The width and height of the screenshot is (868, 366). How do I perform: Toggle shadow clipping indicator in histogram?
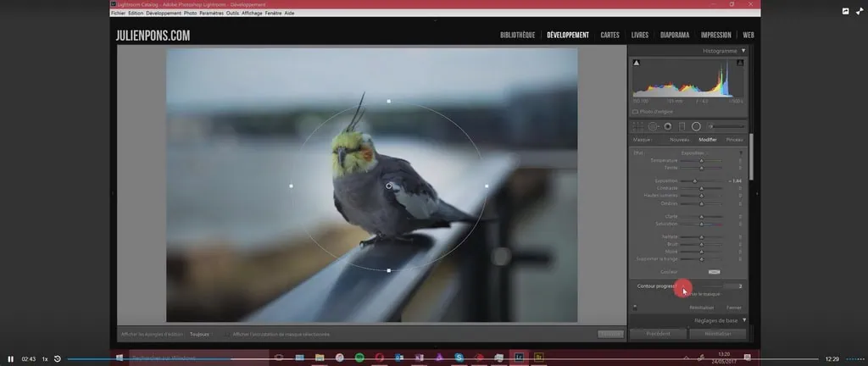[636, 64]
